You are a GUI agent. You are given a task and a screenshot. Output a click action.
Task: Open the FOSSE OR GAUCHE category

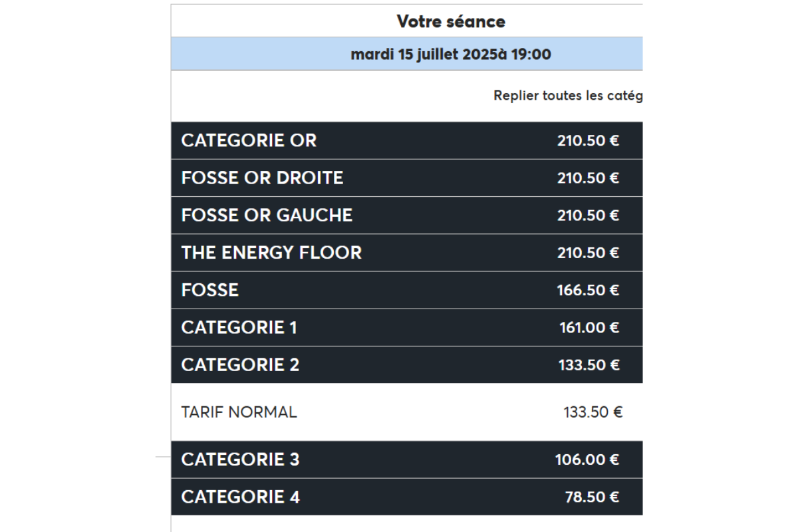407,215
